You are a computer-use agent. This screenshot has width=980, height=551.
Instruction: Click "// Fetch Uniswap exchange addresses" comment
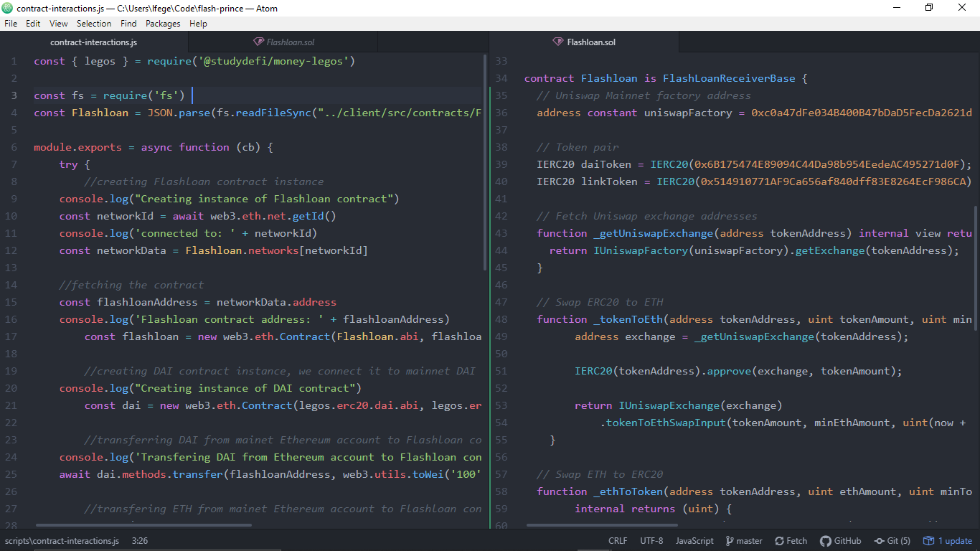click(x=647, y=216)
